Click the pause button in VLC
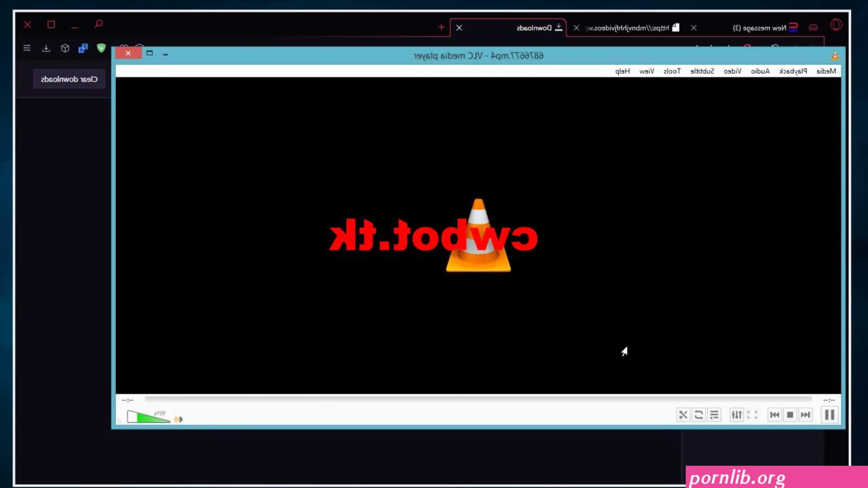The image size is (868, 488). (x=829, y=415)
